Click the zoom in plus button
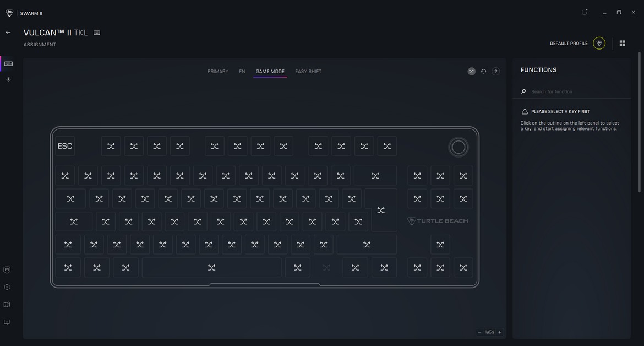The height and width of the screenshot is (346, 644). pos(500,332)
